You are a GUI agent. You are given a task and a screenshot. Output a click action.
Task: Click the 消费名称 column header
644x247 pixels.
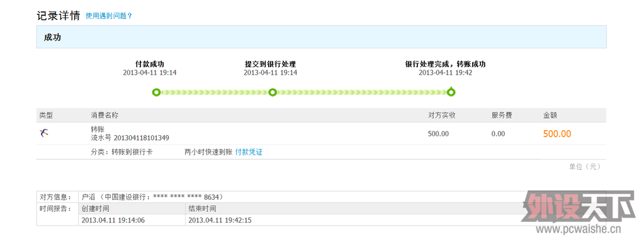coord(105,115)
